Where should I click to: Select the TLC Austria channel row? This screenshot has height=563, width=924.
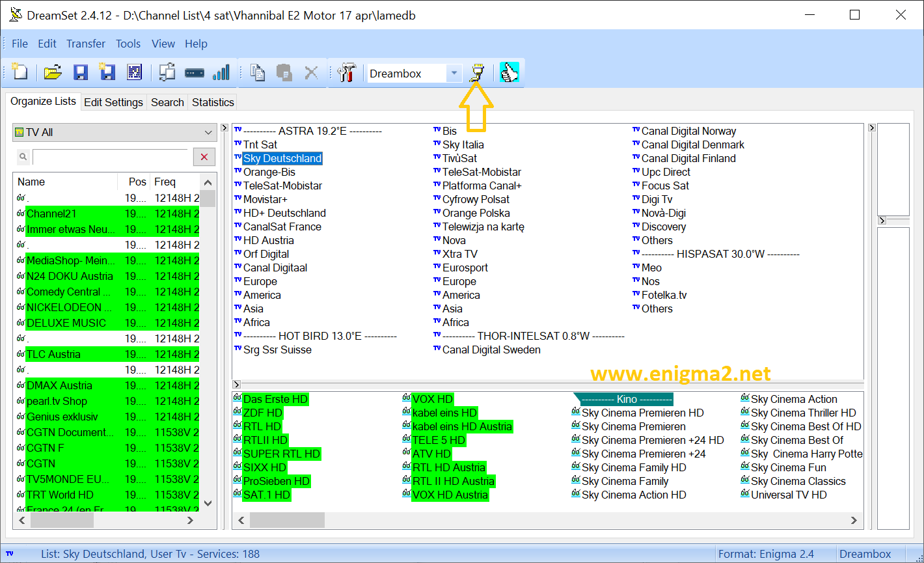pos(107,354)
